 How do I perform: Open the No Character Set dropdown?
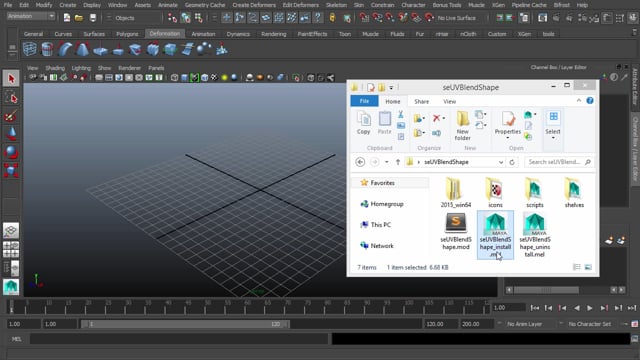[590, 324]
